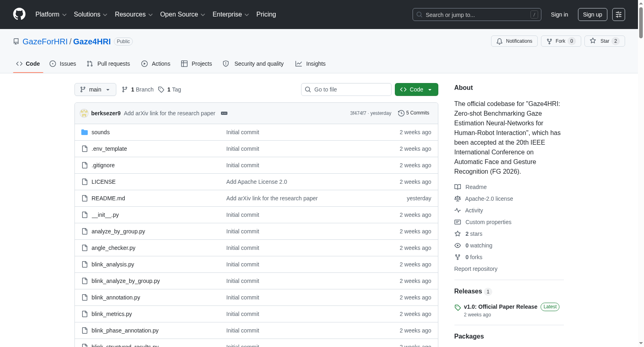Click the page vertical scrollbar thumb

[641, 22]
